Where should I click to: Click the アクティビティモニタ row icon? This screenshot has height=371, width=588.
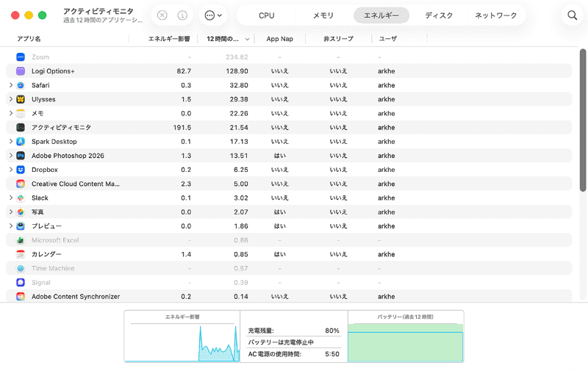tap(21, 127)
